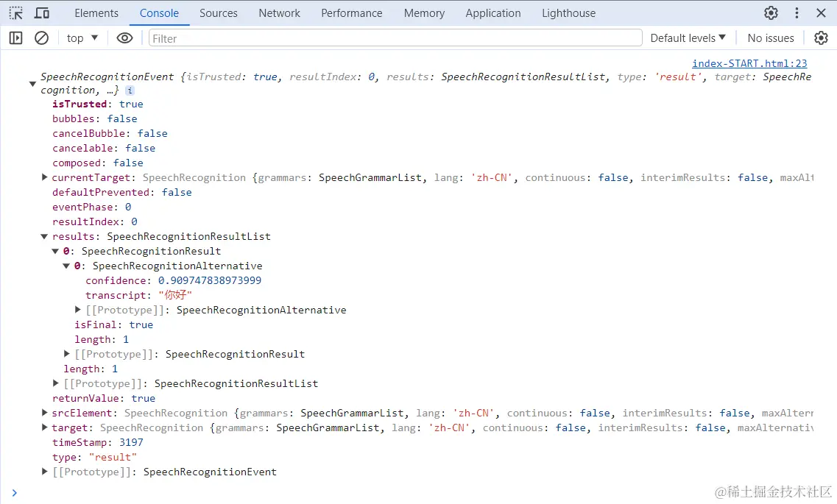Image resolution: width=837 pixels, height=504 pixels.
Task: Select the isTrusted: true row
Action: 98,104
